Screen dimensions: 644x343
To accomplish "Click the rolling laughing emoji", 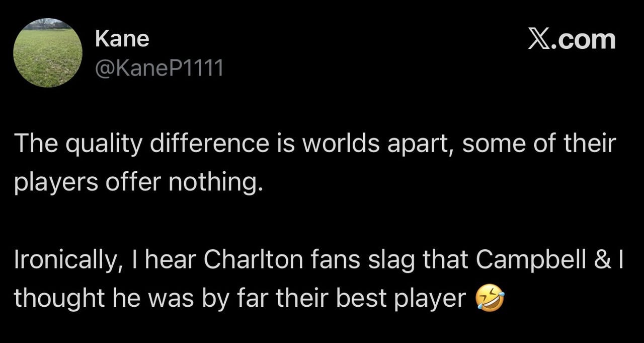I will point(489,299).
